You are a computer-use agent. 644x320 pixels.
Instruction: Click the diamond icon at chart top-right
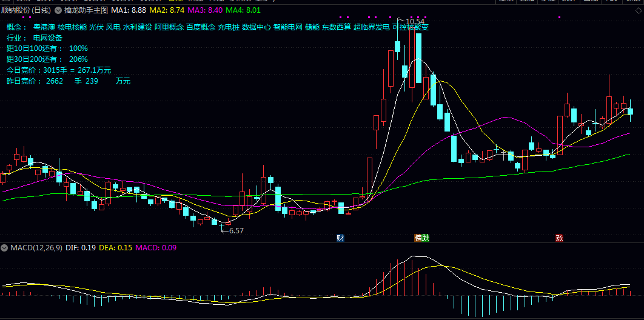coord(638,10)
